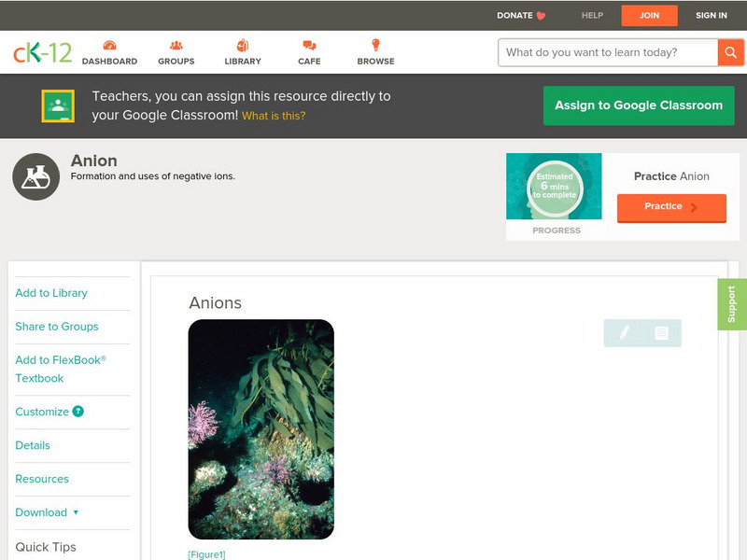
Task: Open the Details link
Action: [33, 445]
